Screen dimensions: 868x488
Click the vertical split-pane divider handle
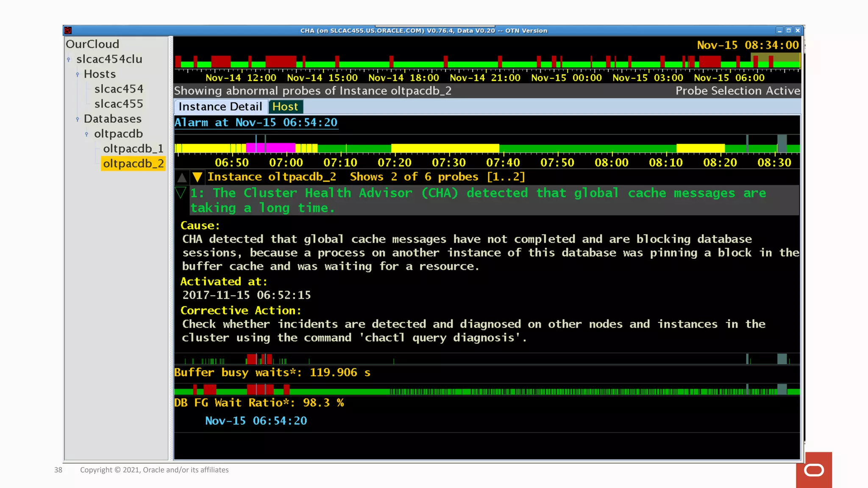tap(171, 248)
